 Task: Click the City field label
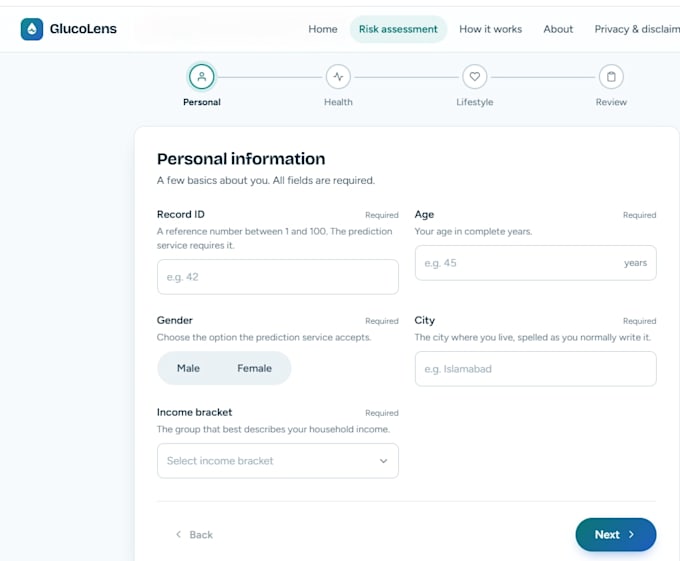pyautogui.click(x=425, y=320)
